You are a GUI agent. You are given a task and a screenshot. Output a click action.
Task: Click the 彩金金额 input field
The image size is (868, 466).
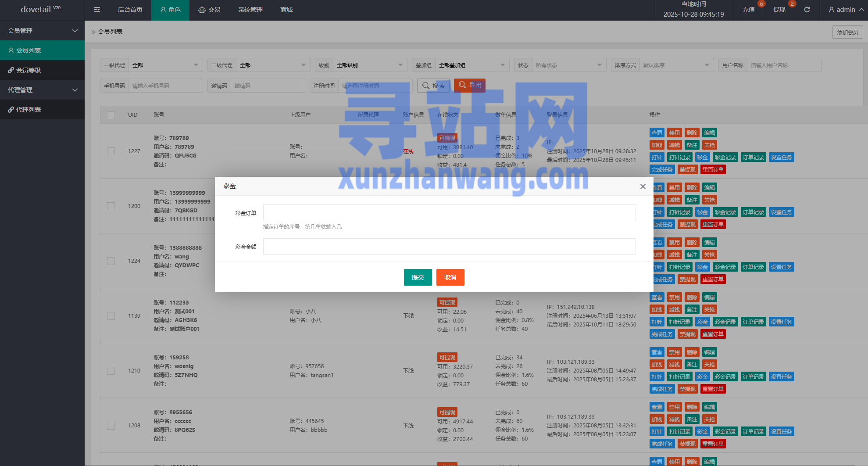click(x=449, y=247)
